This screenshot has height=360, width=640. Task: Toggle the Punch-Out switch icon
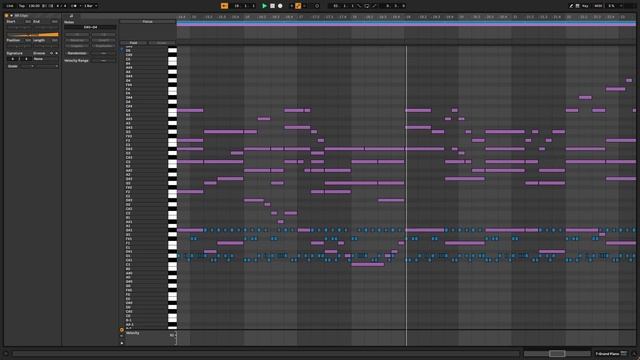pos(374,6)
